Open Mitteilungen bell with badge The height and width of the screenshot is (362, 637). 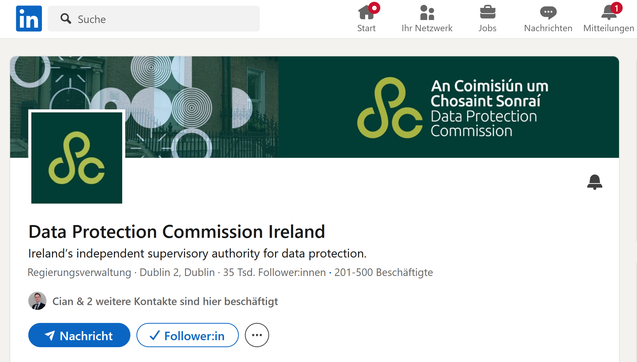(609, 12)
